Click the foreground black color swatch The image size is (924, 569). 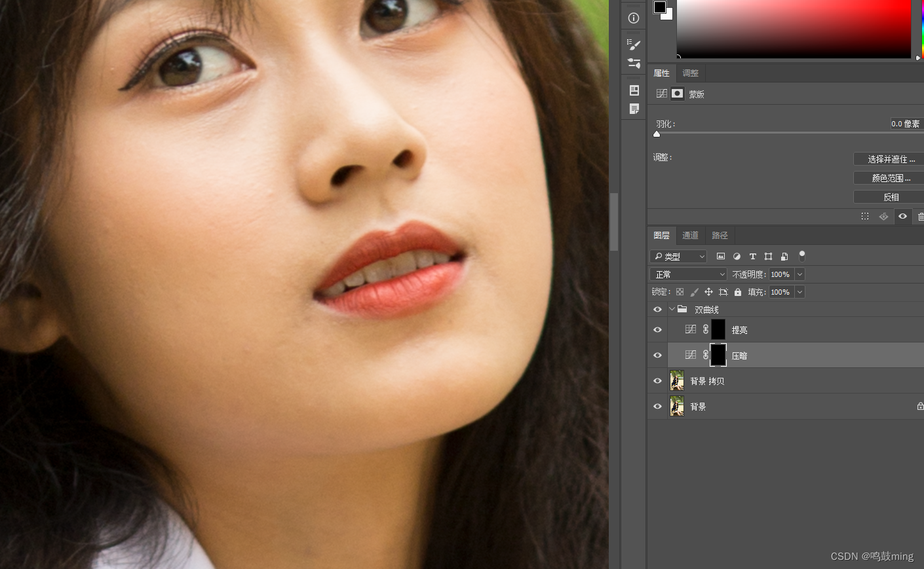coord(660,7)
